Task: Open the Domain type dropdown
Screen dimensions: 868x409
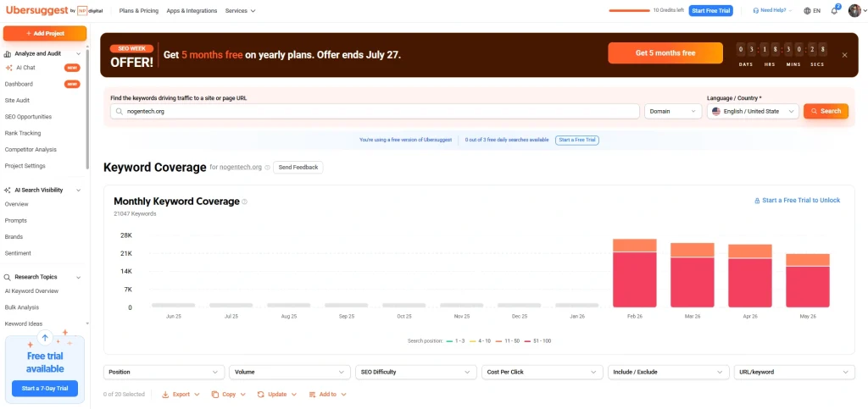Action: (672, 112)
